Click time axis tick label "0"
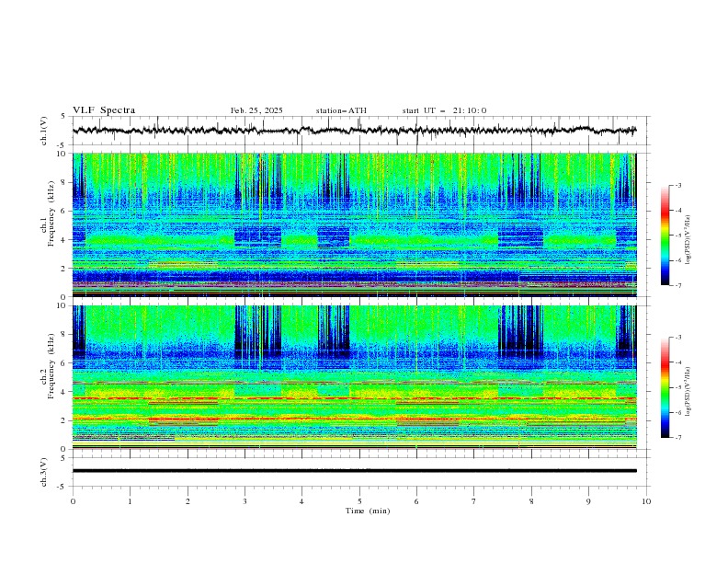This screenshot has width=728, height=563. click(x=73, y=501)
